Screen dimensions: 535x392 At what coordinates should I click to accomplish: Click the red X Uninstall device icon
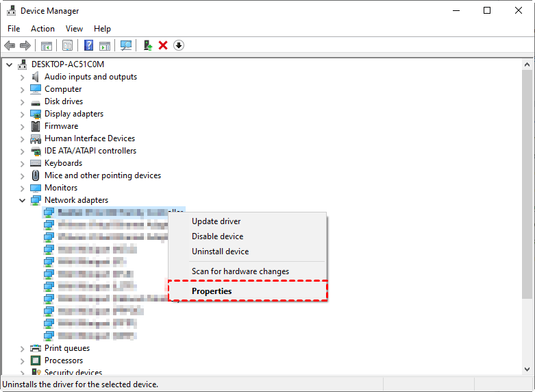(x=163, y=45)
